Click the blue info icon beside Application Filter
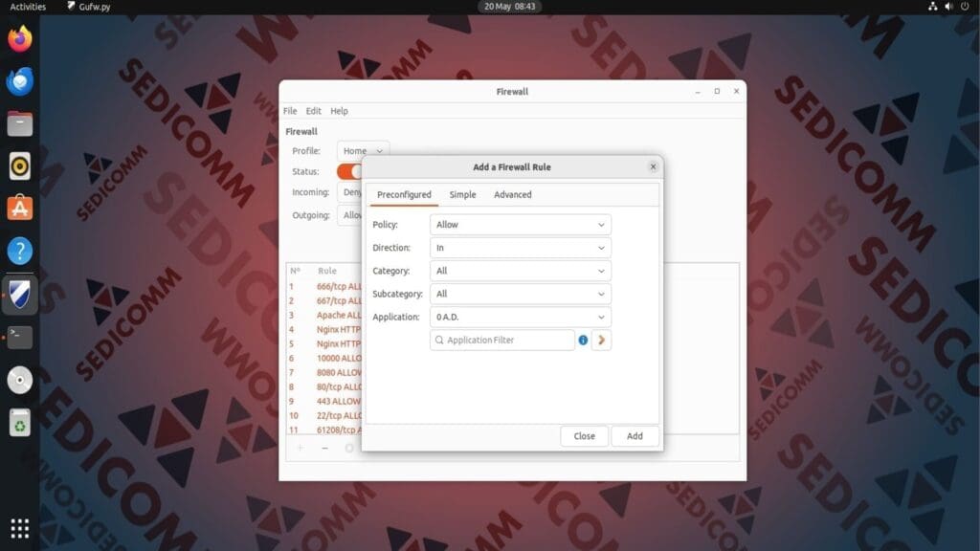This screenshot has width=980, height=551. 582,340
